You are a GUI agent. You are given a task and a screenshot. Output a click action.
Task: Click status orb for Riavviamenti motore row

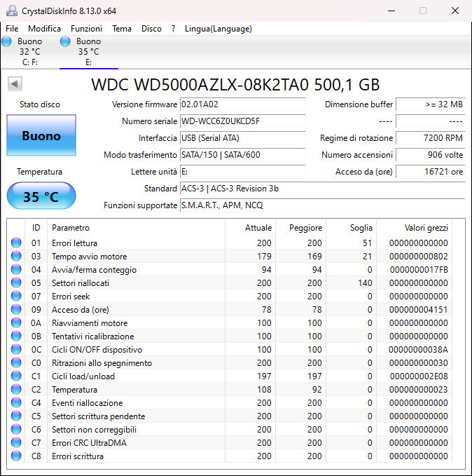point(16,323)
